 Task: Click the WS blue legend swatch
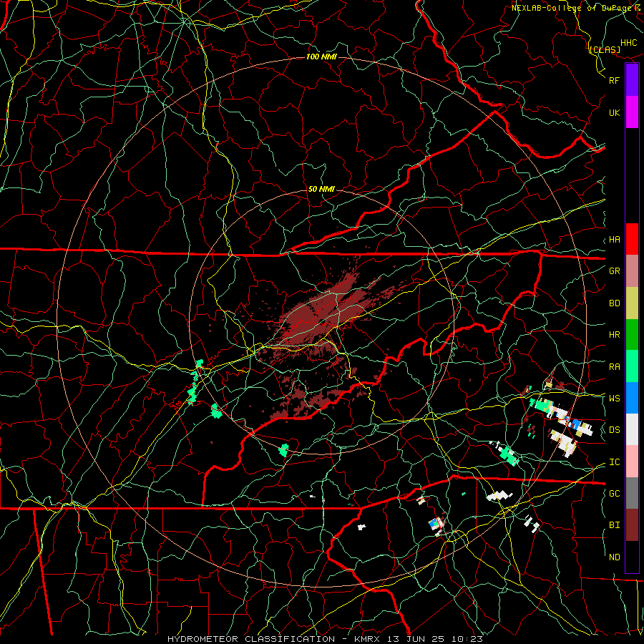(632, 398)
